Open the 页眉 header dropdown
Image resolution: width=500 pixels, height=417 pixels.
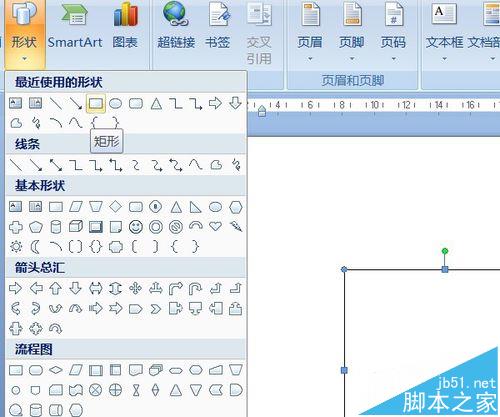coord(310,32)
